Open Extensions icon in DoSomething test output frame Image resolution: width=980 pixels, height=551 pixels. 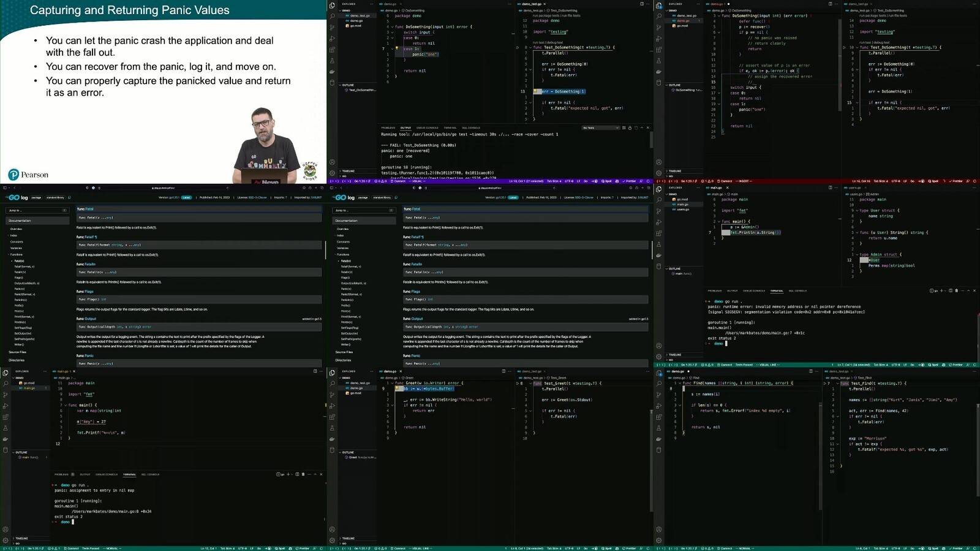tap(332, 50)
